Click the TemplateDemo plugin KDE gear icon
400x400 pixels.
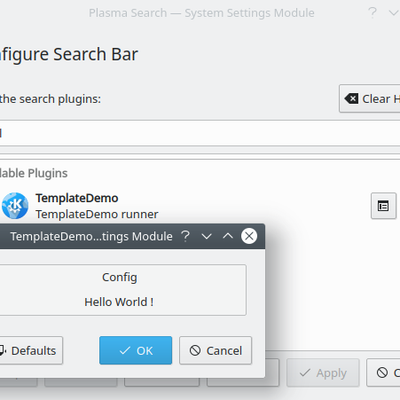[15, 206]
